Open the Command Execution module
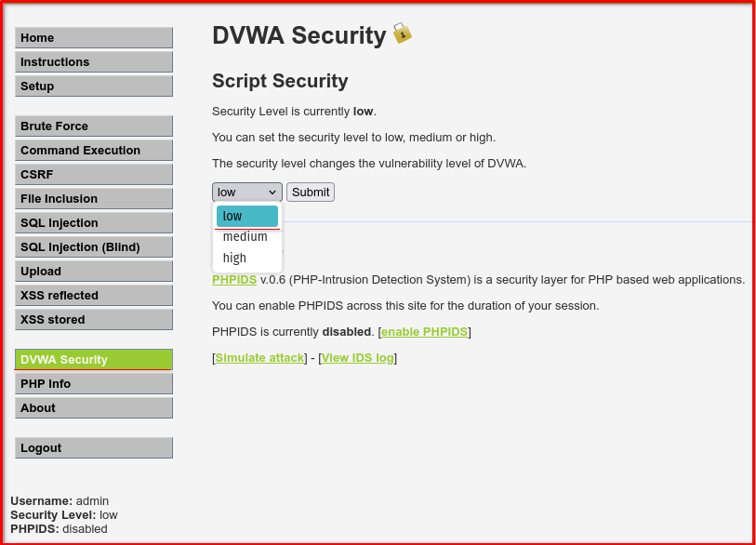 94,150
